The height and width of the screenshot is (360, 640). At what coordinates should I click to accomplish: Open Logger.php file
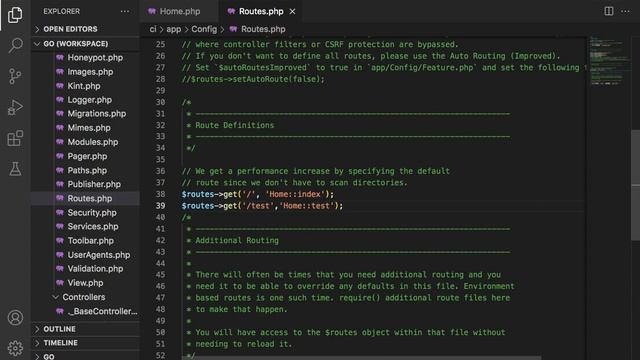[89, 100]
